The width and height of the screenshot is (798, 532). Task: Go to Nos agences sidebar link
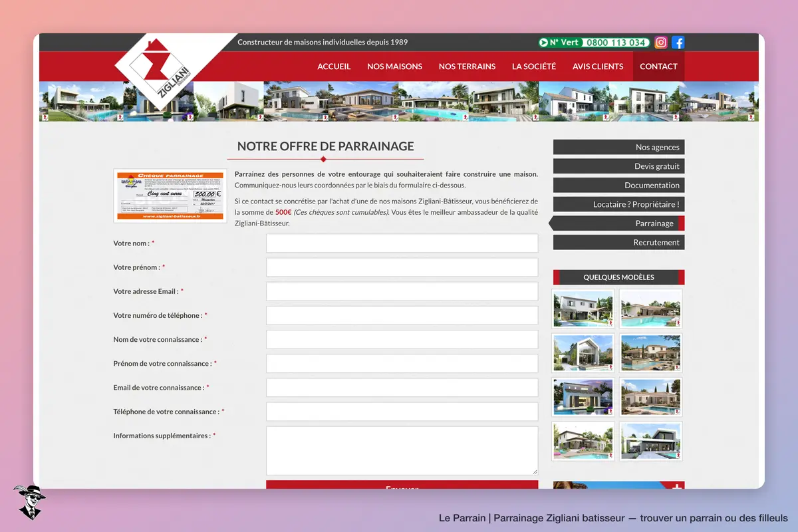(618, 147)
